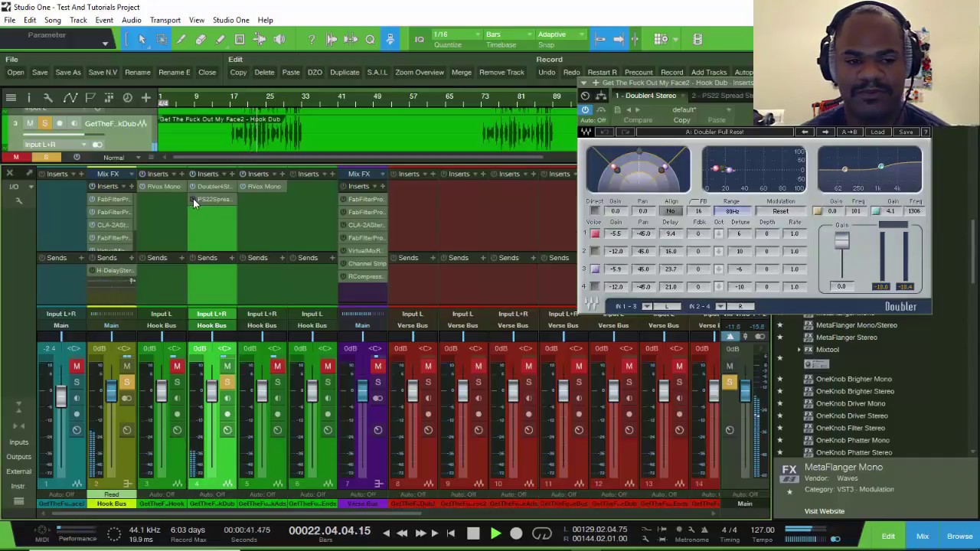Select the Eraser tool
980x551 pixels.
(201, 39)
